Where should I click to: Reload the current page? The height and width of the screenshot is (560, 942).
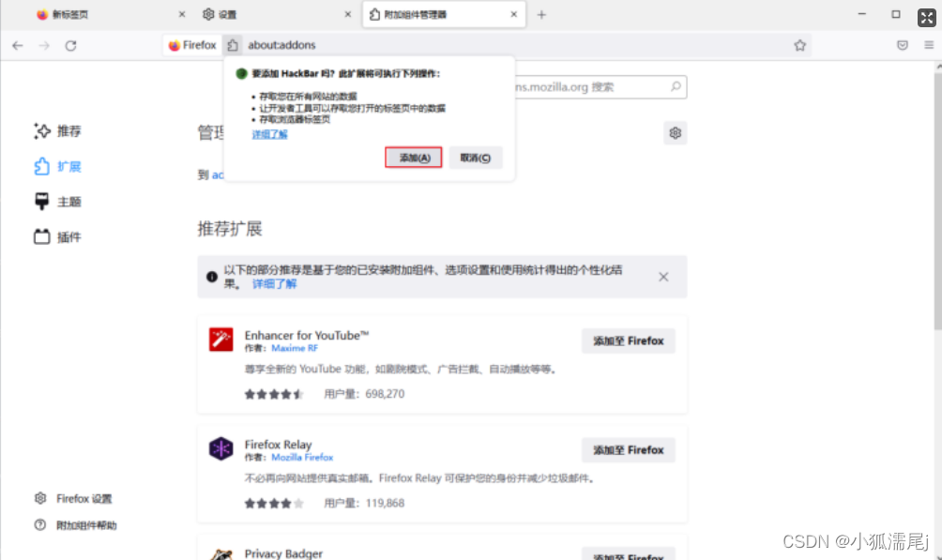click(71, 45)
